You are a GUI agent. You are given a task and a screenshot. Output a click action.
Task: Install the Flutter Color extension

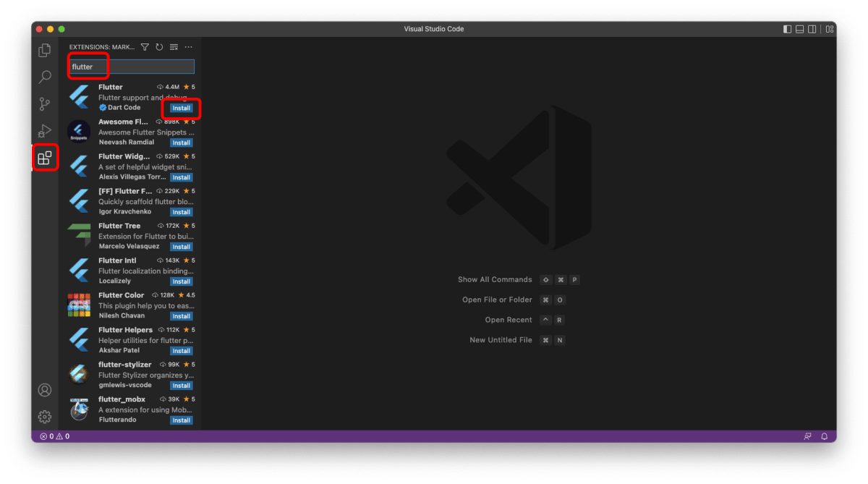click(x=182, y=316)
